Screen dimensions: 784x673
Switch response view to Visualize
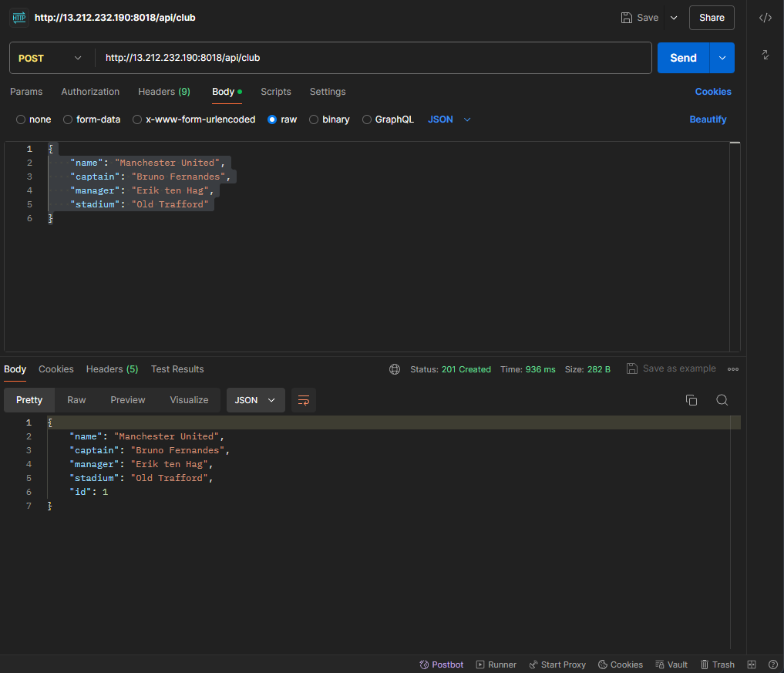(x=189, y=400)
